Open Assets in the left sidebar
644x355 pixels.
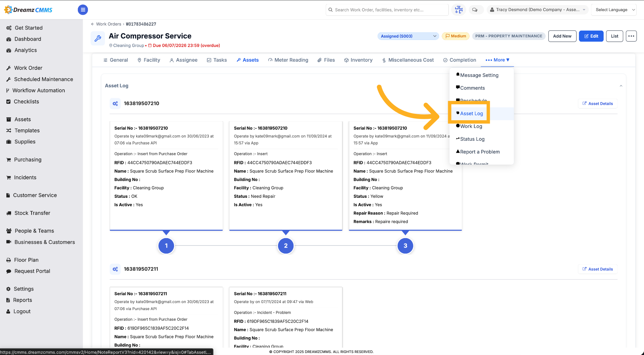coord(22,119)
